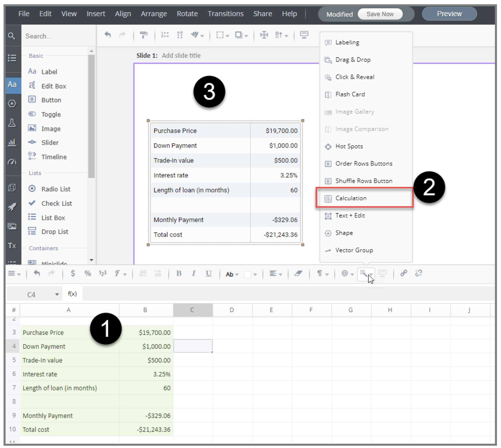501x448 pixels.
Task: Click the Search components field
Action: 59,36
